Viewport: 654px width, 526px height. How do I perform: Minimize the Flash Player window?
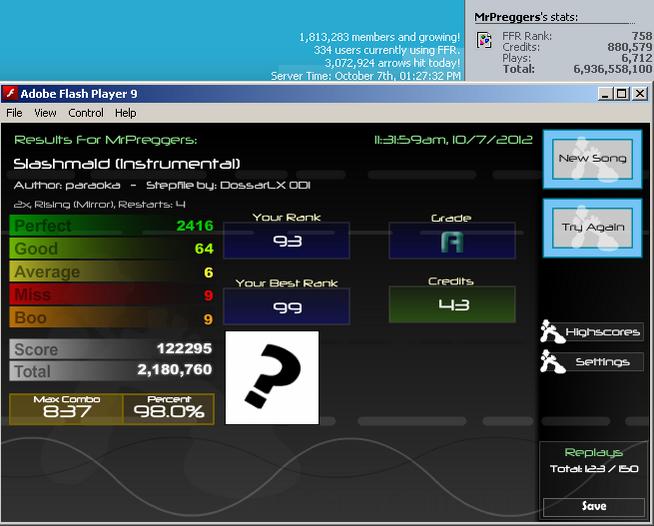[x=605, y=93]
